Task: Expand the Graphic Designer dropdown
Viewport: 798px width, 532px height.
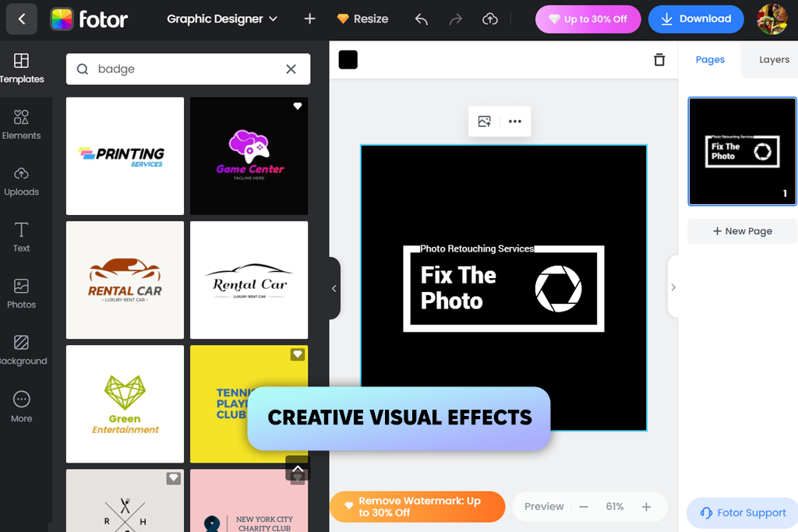Action: [x=222, y=19]
